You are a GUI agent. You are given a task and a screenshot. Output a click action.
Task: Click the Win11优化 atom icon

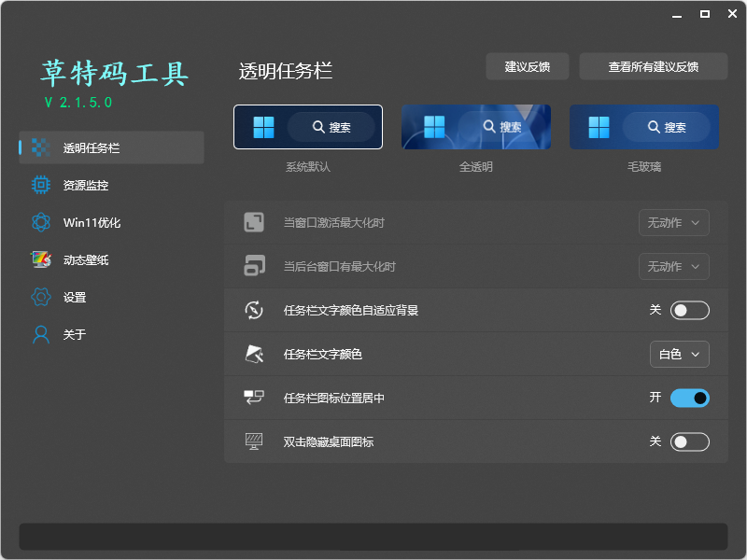point(41,222)
